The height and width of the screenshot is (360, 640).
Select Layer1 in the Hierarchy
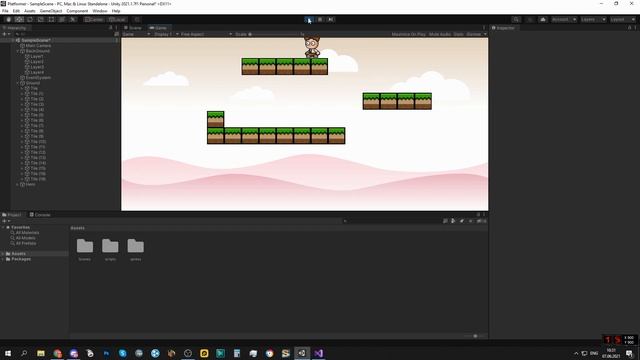pyautogui.click(x=37, y=56)
